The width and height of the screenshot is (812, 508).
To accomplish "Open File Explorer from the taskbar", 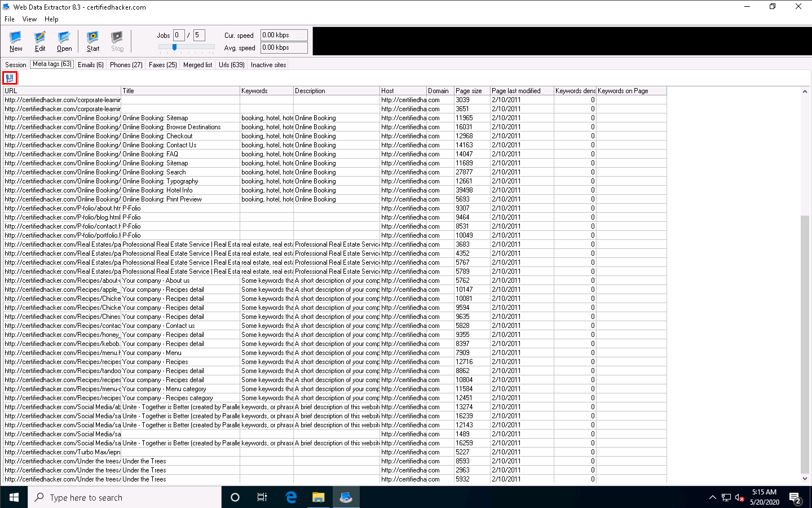I will click(318, 497).
